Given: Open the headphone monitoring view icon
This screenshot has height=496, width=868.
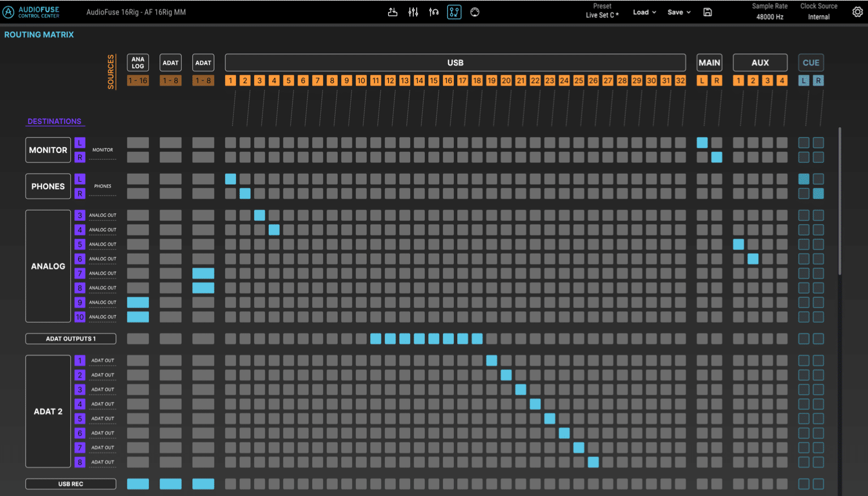Looking at the screenshot, I should 433,12.
